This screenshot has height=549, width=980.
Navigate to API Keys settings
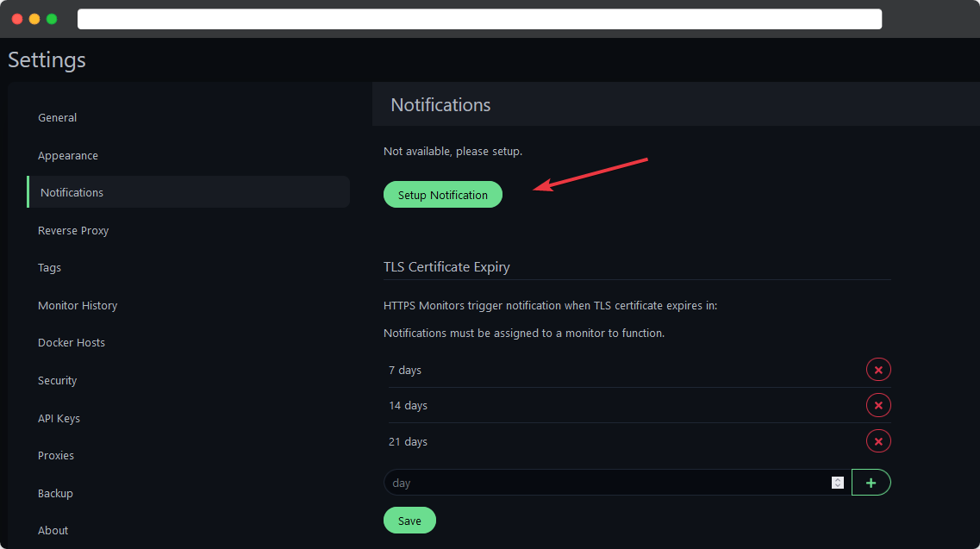click(59, 418)
